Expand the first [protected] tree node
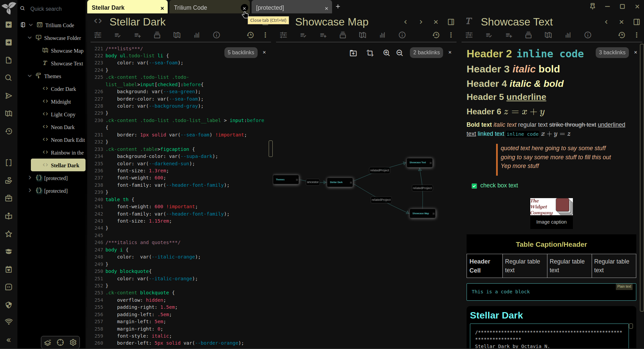 click(x=30, y=178)
